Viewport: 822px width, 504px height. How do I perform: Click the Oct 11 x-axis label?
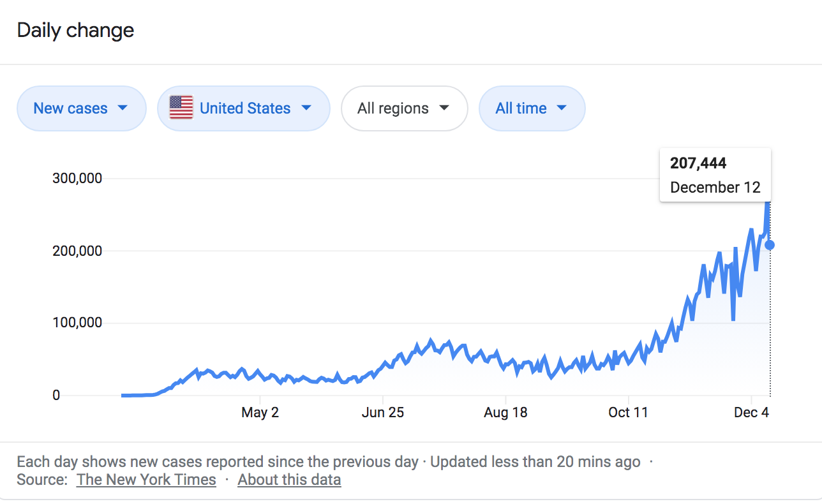(x=628, y=413)
